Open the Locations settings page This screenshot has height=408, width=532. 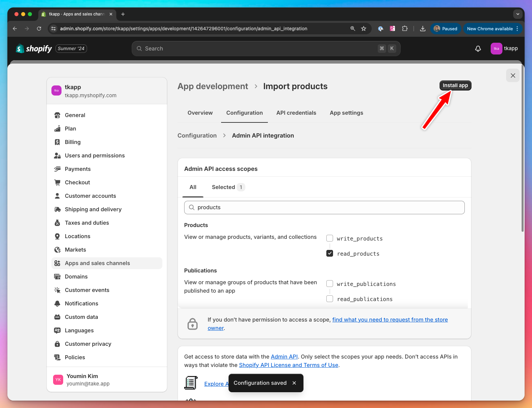pos(107,236)
